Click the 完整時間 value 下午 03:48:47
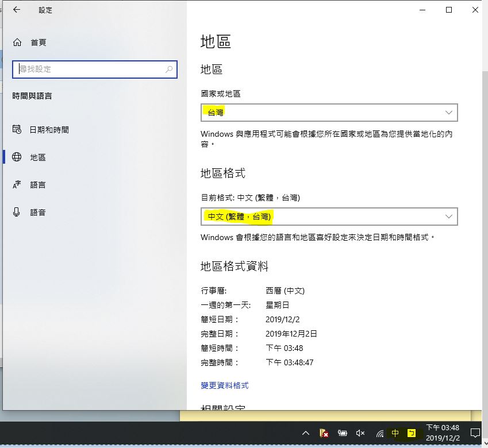Viewport: 488px width, 448px height. click(x=290, y=362)
